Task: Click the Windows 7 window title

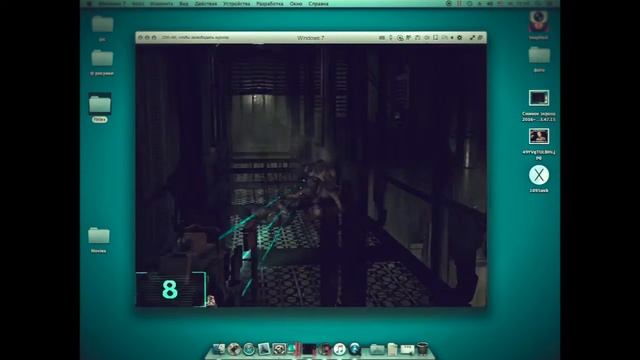Action: click(311, 38)
